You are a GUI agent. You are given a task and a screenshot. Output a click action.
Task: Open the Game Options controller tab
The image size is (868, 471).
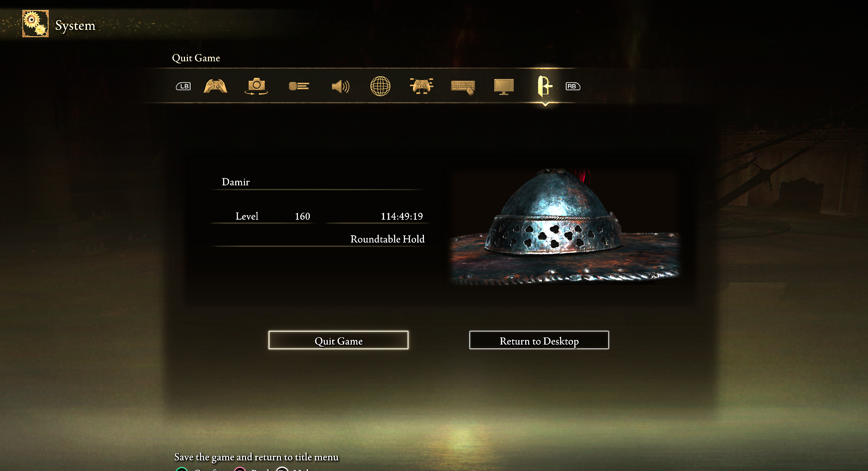(215, 86)
